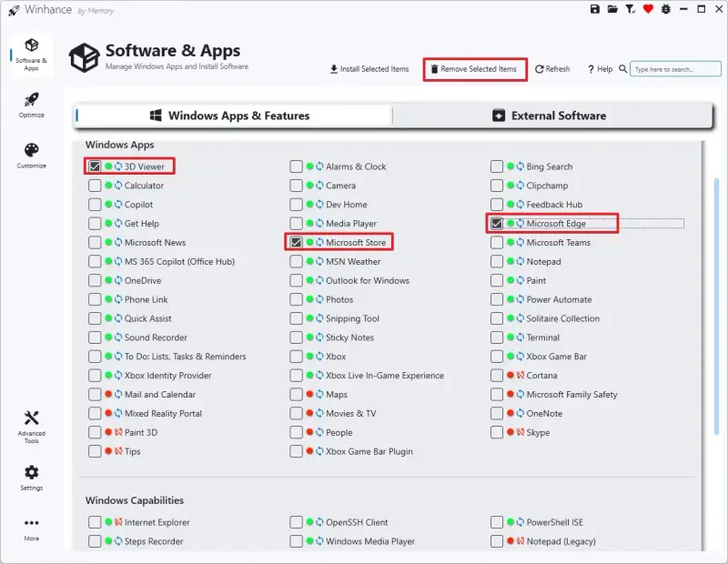
Task: Check the Copilot checkbox
Action: 95,204
